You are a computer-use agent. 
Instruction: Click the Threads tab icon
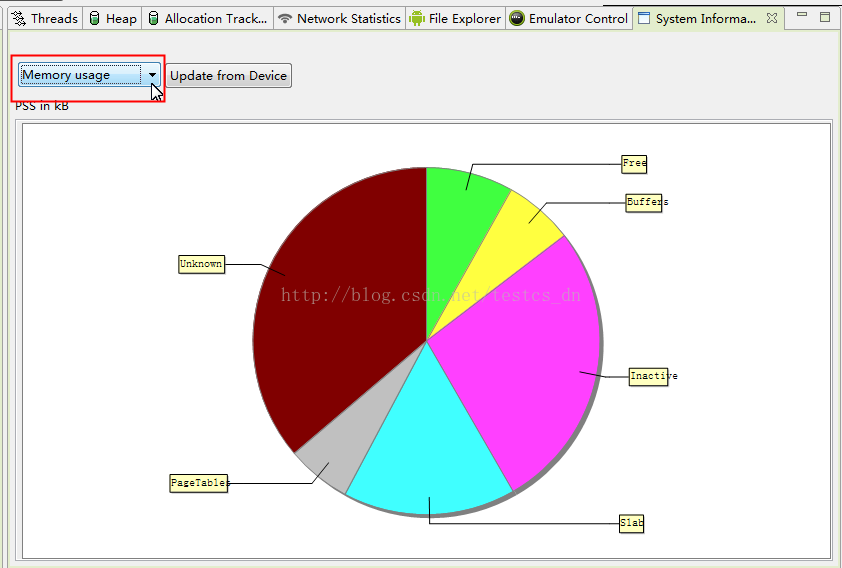(19, 19)
